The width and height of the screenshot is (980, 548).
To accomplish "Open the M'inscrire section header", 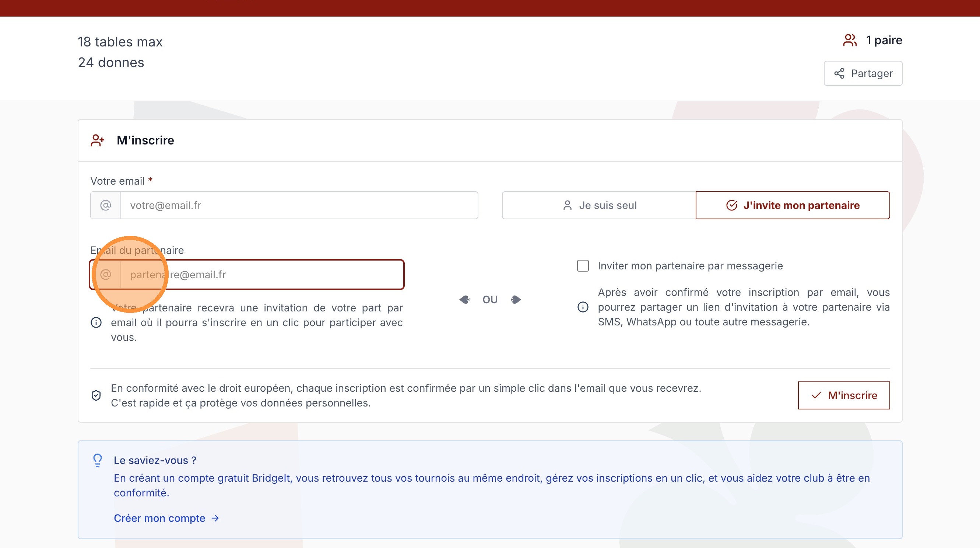I will tap(145, 140).
